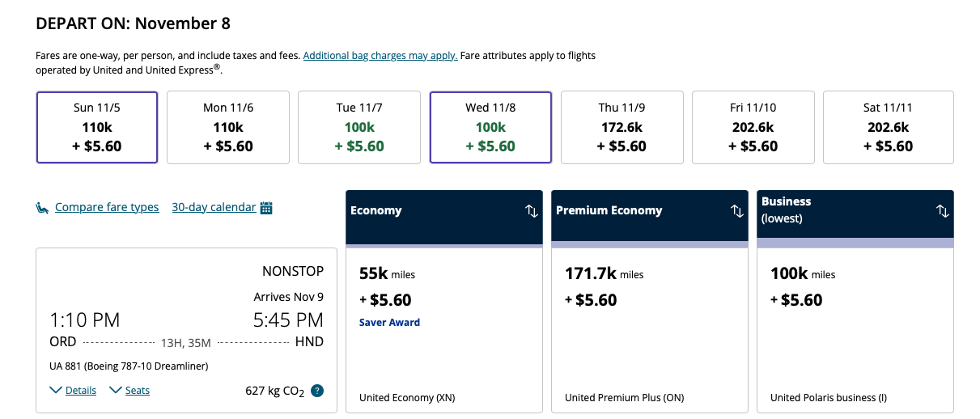Image resolution: width=980 pixels, height=419 pixels.
Task: Click the CO2 emissions help question mark
Action: 317,391
